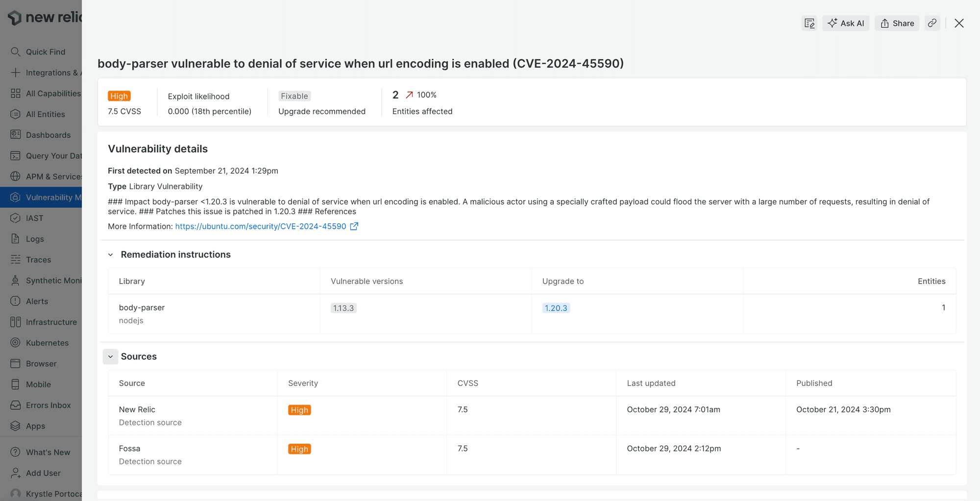Select the High severity badge for New Relic

pyautogui.click(x=299, y=409)
